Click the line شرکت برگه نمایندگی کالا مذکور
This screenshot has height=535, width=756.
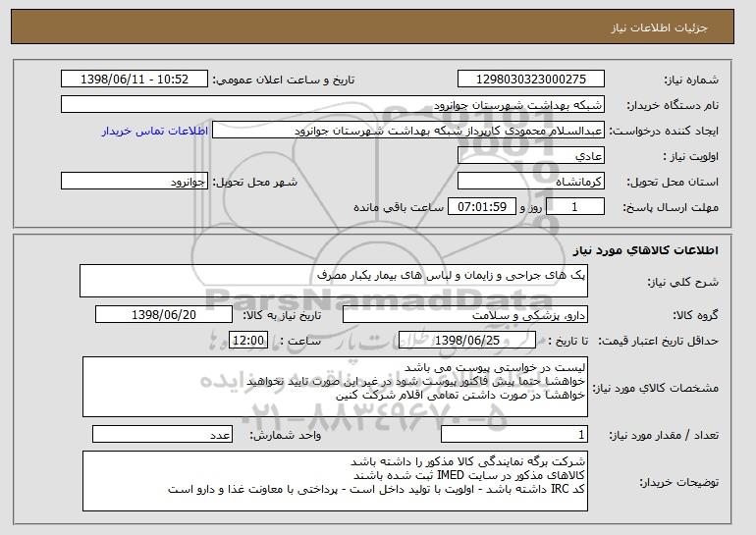click(467, 461)
